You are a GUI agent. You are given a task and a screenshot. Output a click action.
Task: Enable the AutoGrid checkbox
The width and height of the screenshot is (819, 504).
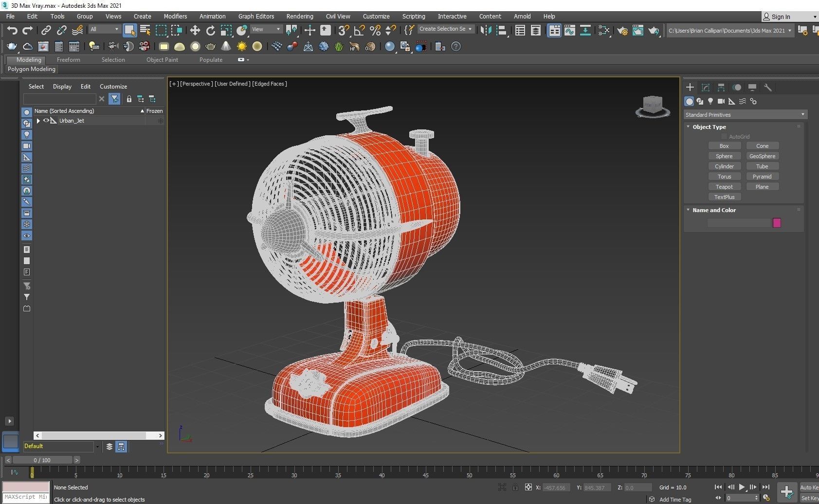(724, 137)
